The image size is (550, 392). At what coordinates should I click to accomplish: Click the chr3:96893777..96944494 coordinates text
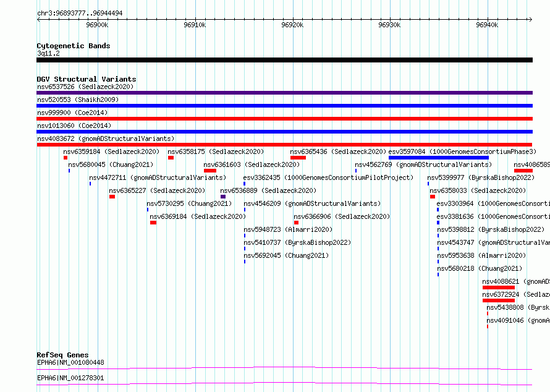click(x=80, y=13)
